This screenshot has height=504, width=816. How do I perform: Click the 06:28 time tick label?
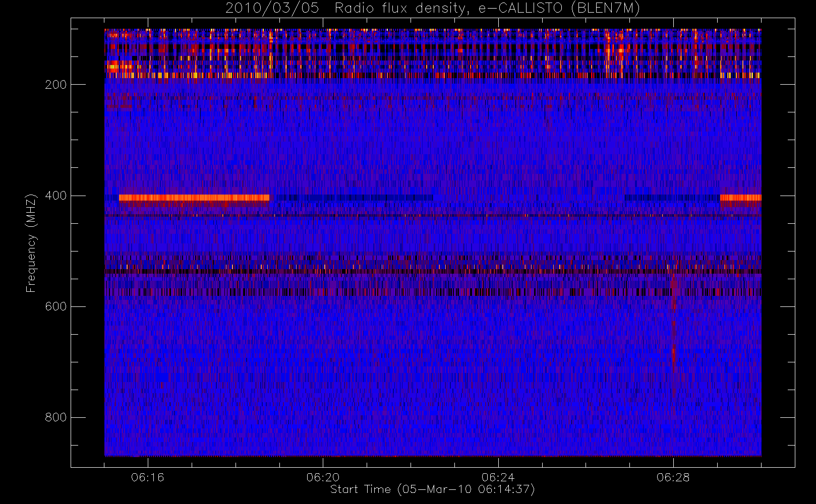pos(673,477)
